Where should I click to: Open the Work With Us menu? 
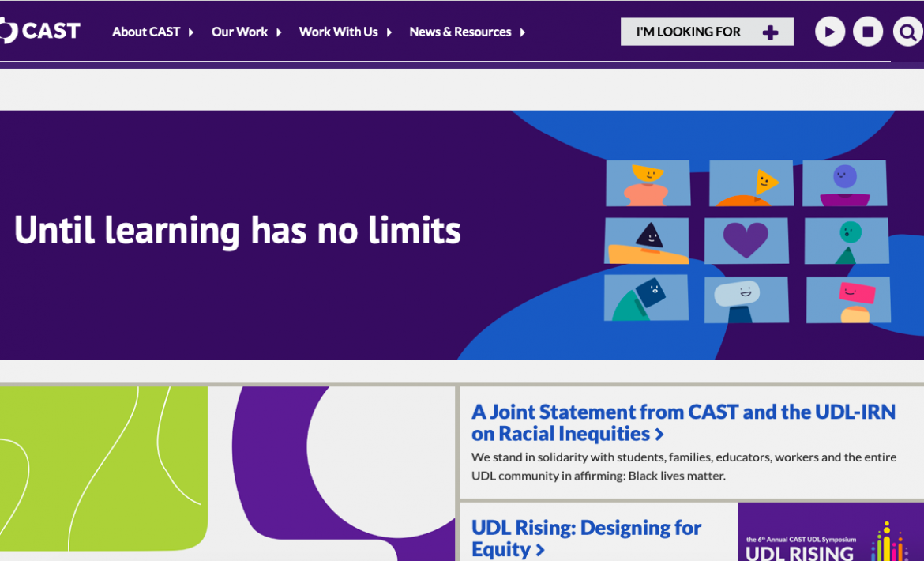coord(338,32)
